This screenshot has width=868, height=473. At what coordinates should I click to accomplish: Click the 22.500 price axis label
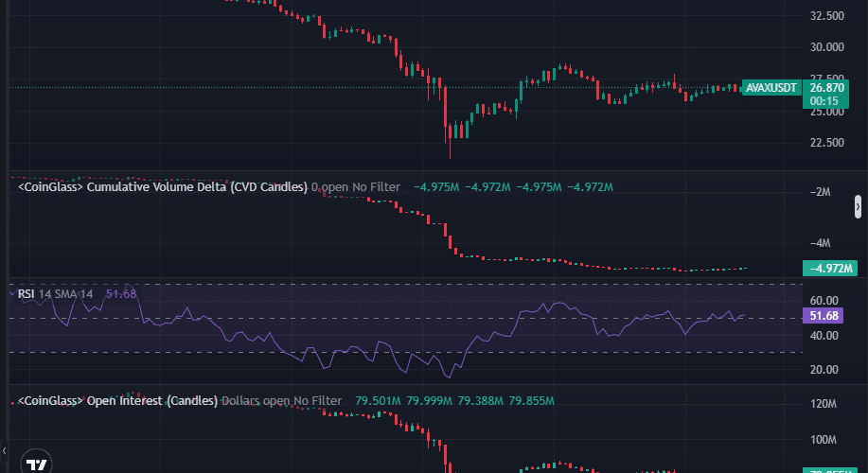[x=827, y=143]
